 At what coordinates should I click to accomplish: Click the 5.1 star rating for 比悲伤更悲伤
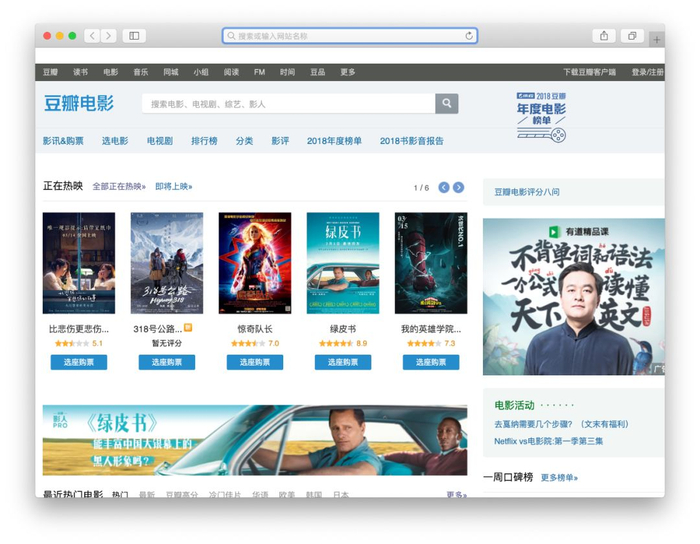(79, 343)
